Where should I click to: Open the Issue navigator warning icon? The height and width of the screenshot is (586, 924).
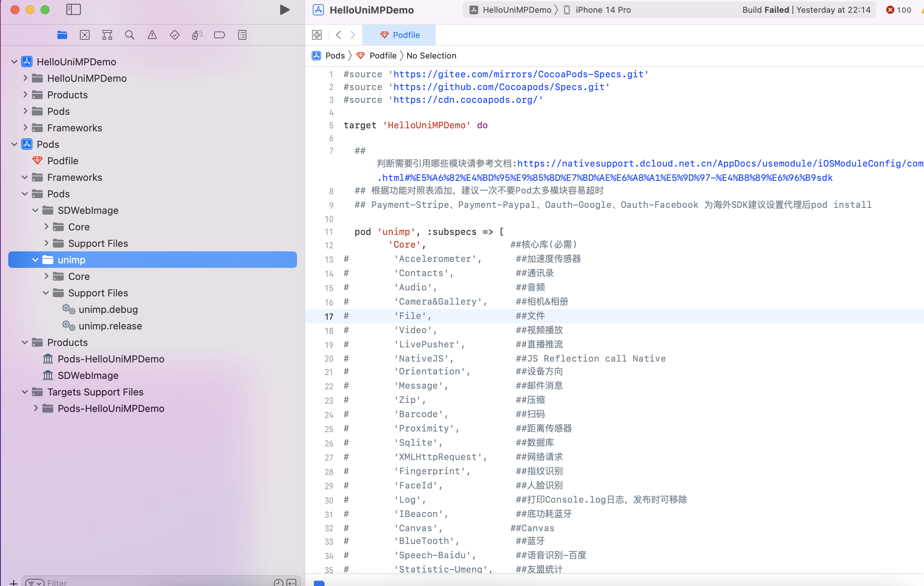(152, 35)
